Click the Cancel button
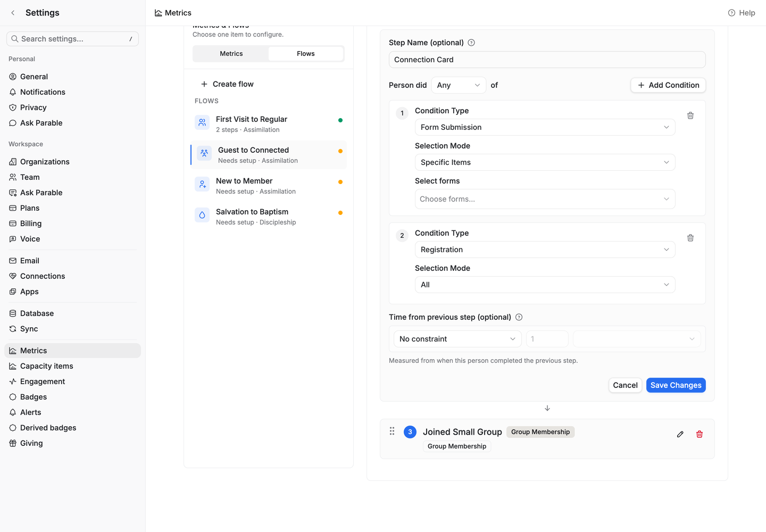The height and width of the screenshot is (532, 766). (625, 385)
